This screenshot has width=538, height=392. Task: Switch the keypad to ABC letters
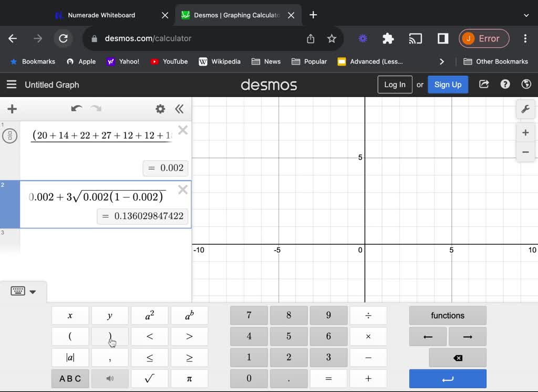tap(70, 378)
